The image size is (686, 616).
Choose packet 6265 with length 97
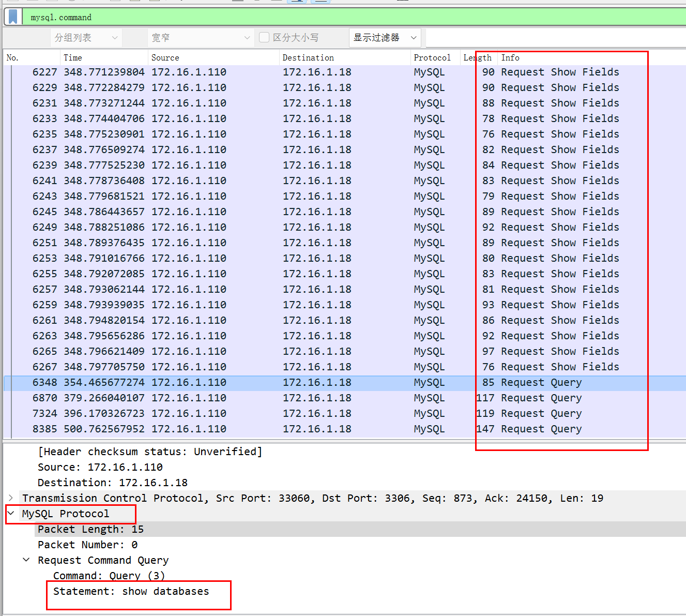(345, 351)
